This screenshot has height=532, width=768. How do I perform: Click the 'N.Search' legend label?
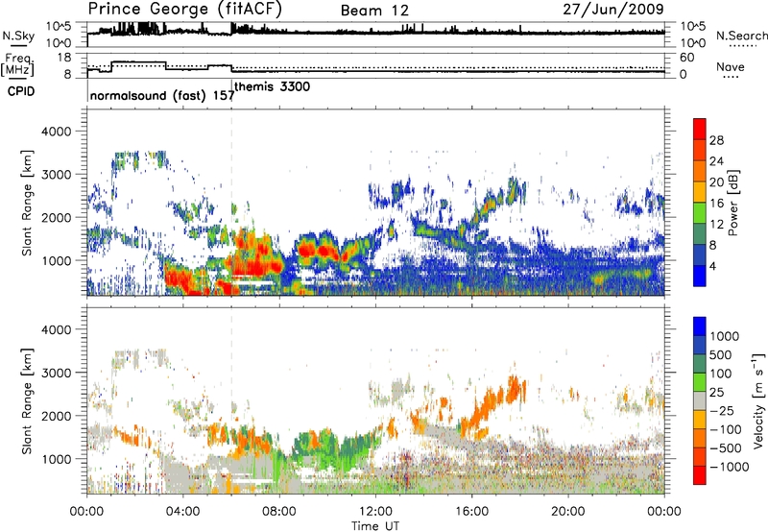pyautogui.click(x=741, y=36)
